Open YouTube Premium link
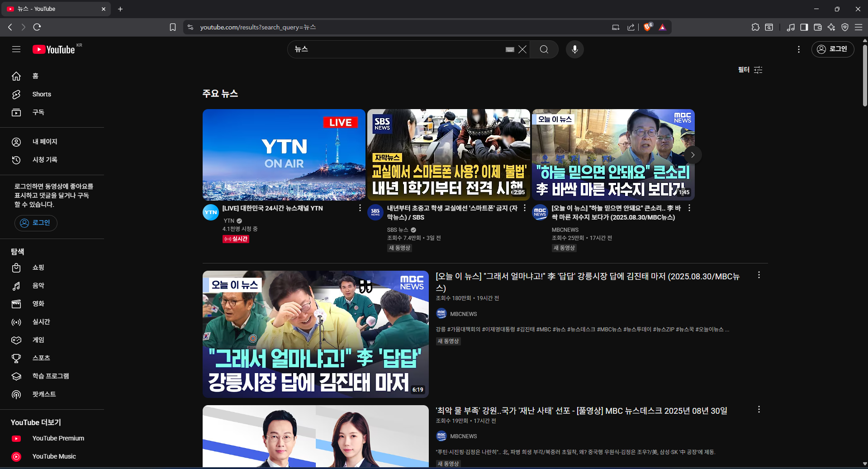The image size is (868, 469). pos(52,438)
